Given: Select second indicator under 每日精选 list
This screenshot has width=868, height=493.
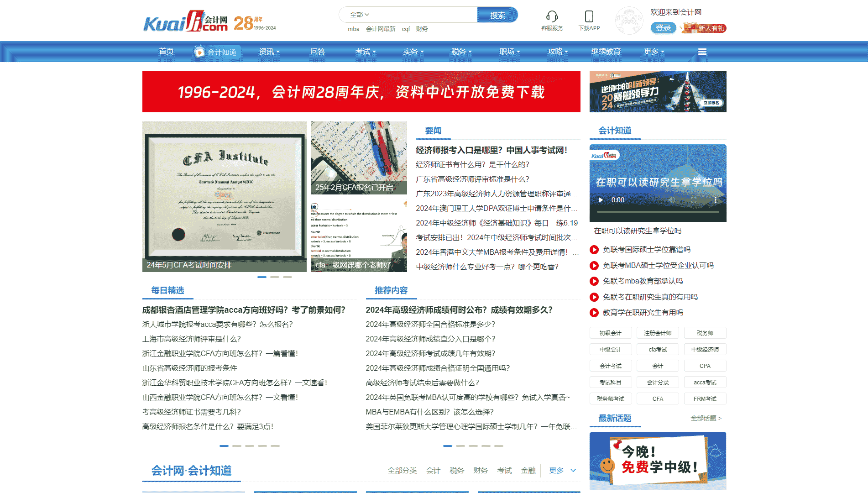Looking at the screenshot, I should (237, 446).
